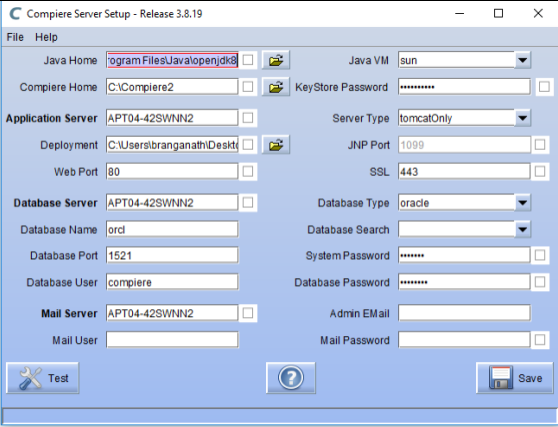Screen dimensions: 558x427
Task: Click the Test button
Action: pyautogui.click(x=43, y=378)
